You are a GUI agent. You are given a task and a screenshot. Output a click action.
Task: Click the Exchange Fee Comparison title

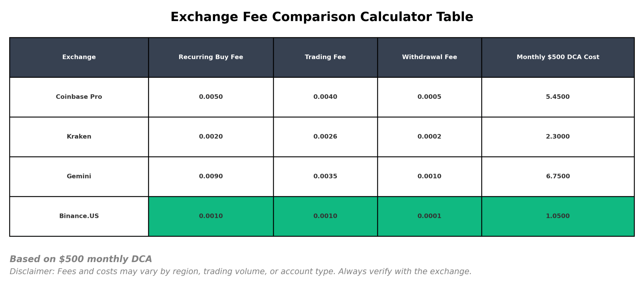(x=322, y=17)
